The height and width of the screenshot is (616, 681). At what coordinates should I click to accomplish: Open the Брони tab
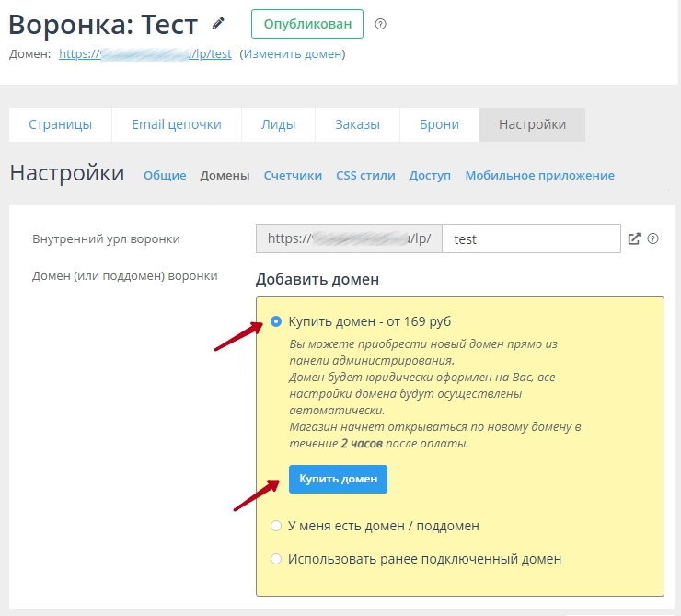pos(439,124)
